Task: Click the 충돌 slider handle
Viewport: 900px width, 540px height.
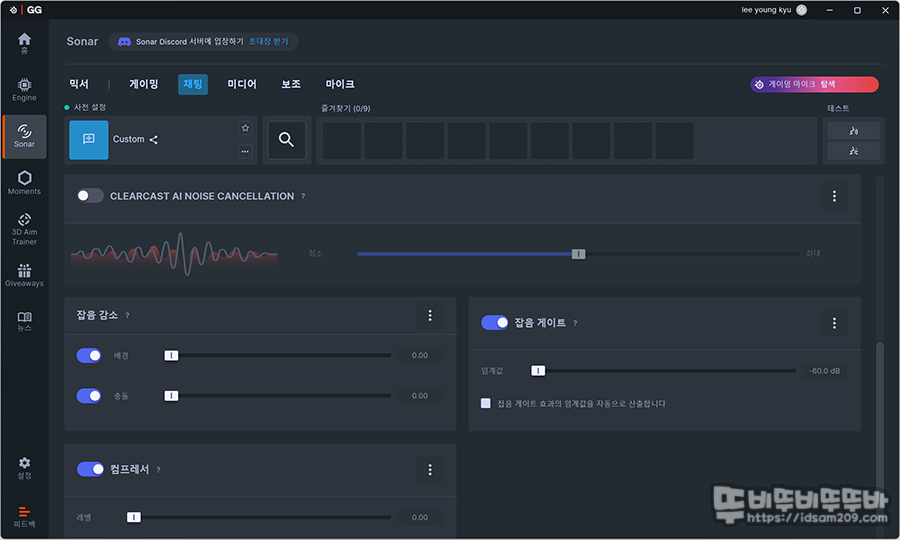Action: (171, 396)
